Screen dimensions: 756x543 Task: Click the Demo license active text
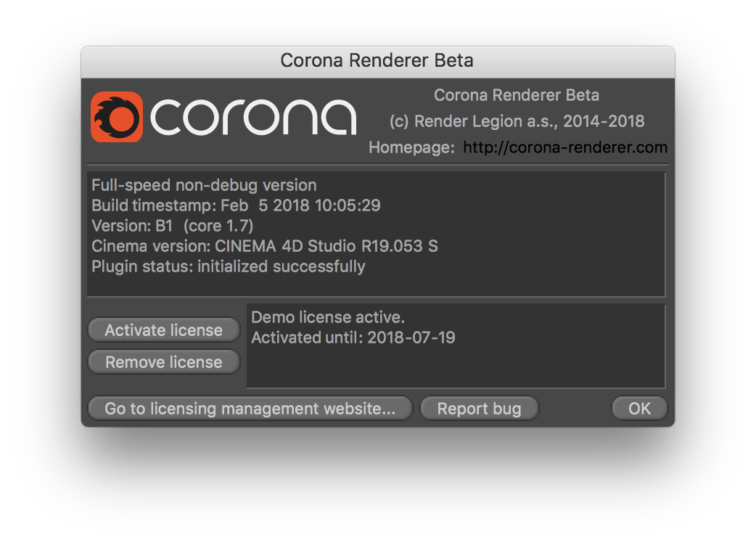pyautogui.click(x=327, y=317)
